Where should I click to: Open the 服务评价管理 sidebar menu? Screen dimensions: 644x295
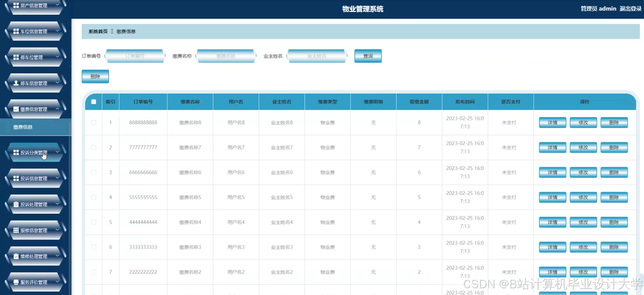pyautogui.click(x=35, y=282)
